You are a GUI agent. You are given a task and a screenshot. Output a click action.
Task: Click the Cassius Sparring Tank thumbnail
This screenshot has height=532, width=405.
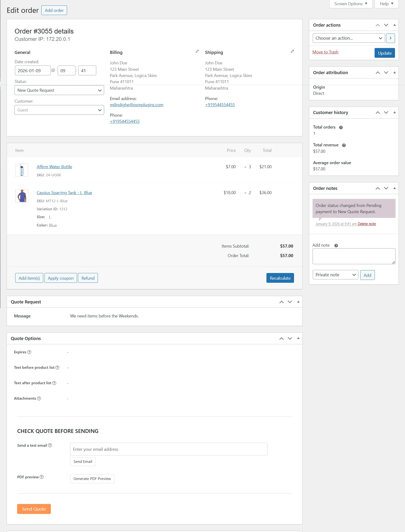[x=22, y=196]
